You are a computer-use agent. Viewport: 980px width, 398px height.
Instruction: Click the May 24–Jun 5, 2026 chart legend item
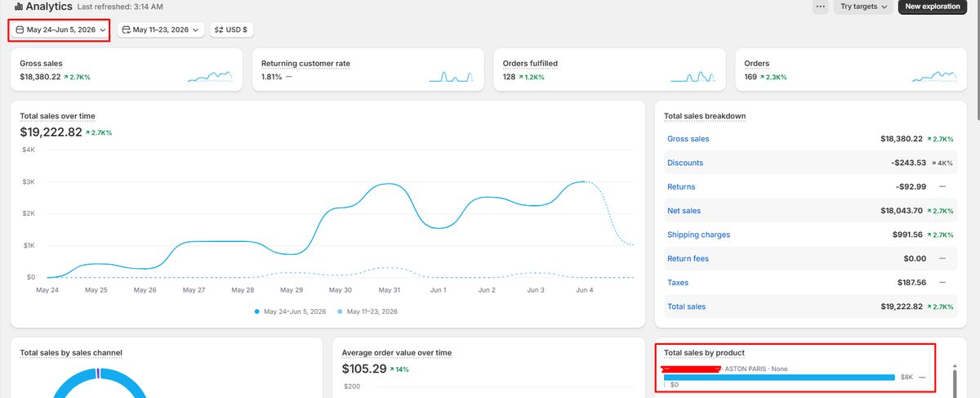(x=289, y=311)
